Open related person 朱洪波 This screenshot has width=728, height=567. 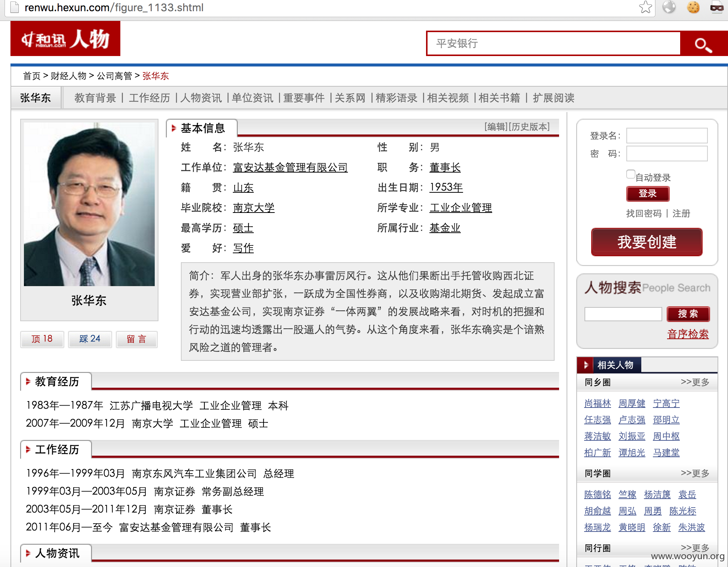tap(692, 527)
